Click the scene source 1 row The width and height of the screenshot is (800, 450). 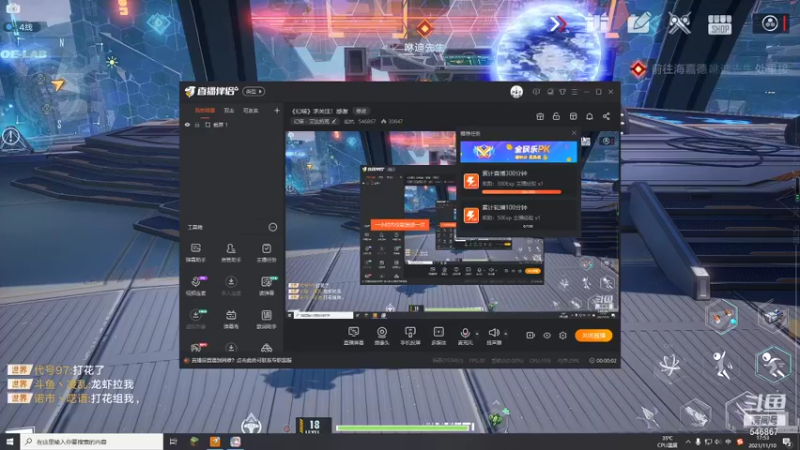coord(233,124)
